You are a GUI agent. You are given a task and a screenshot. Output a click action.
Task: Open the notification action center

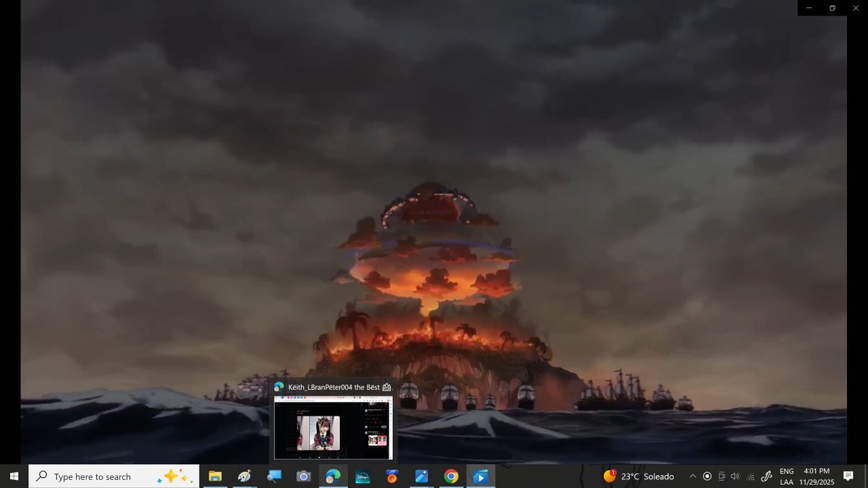coord(848,476)
